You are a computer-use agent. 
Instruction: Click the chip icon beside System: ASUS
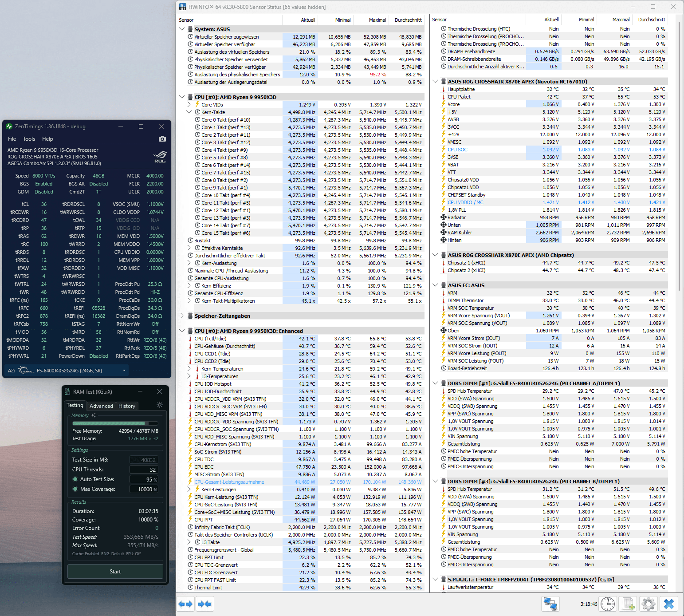click(190, 29)
